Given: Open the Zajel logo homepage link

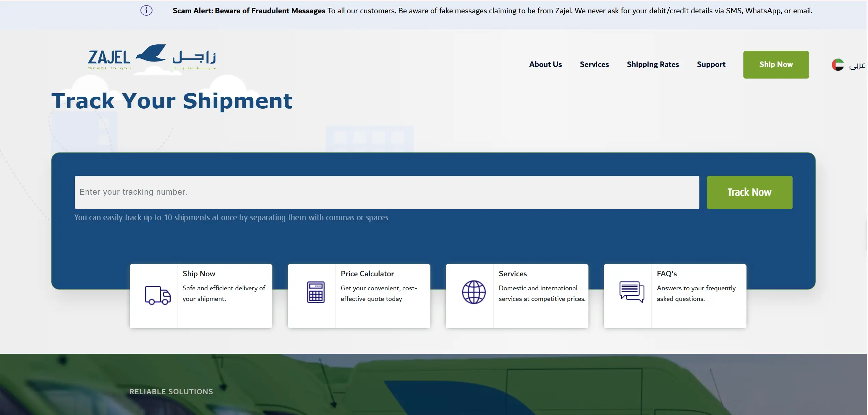Looking at the screenshot, I should pos(152,57).
